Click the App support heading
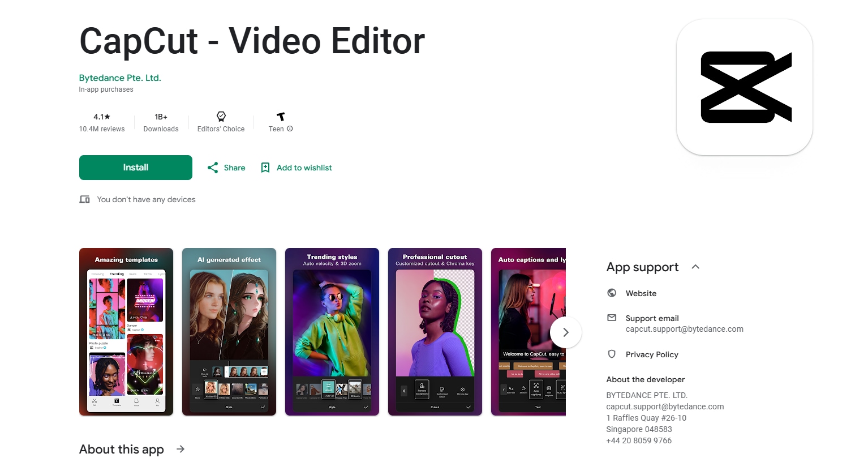 tap(642, 267)
